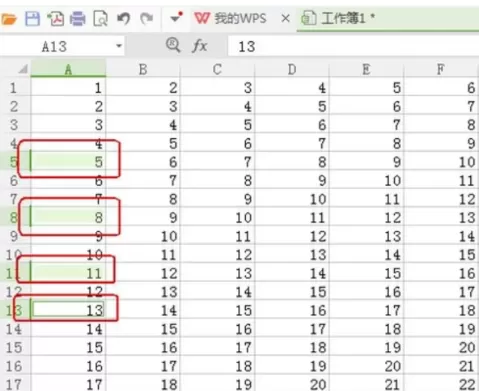Click the Save disk icon
This screenshot has height=391, width=479.
[32, 19]
